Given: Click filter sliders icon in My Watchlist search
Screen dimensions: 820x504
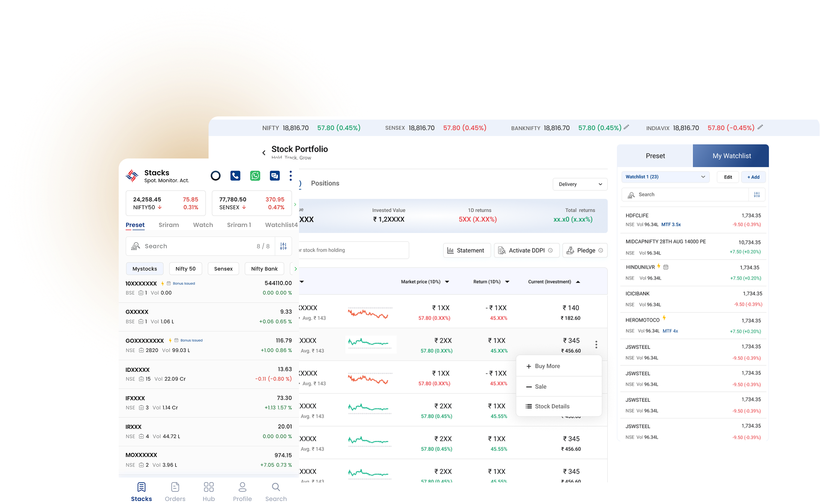Looking at the screenshot, I should (757, 195).
